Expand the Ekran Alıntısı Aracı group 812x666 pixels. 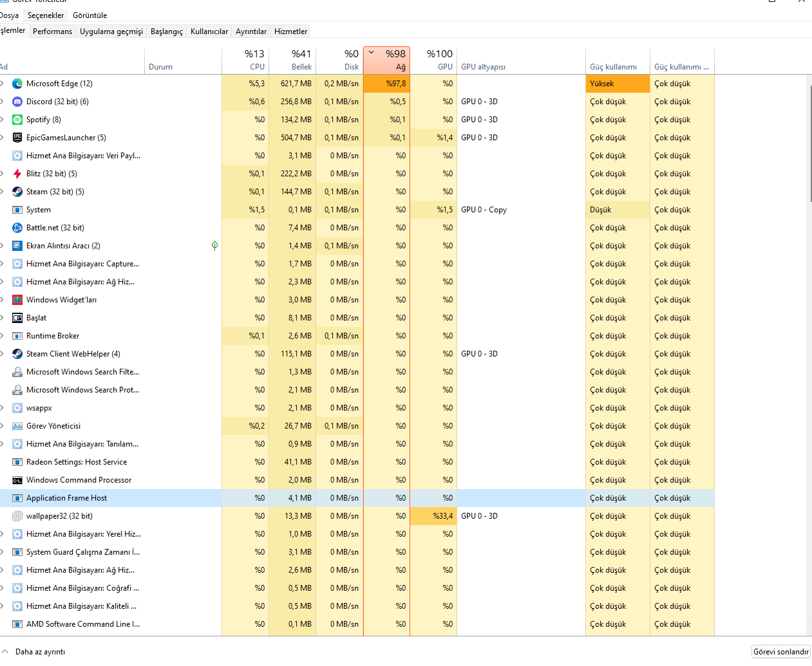tap(2, 246)
